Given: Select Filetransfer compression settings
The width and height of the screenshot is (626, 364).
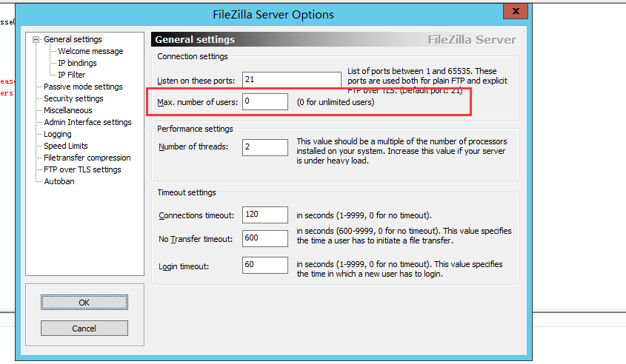Looking at the screenshot, I should [87, 158].
